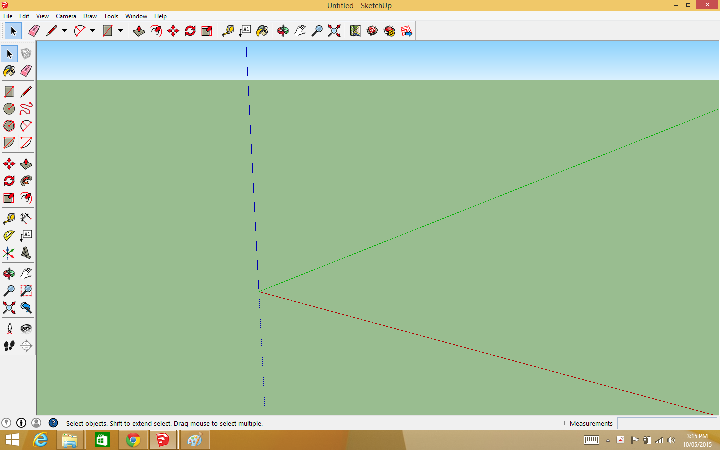The width and height of the screenshot is (720, 450).
Task: Select the Push/Pull tool in top toolbar
Action: pyautogui.click(x=139, y=31)
